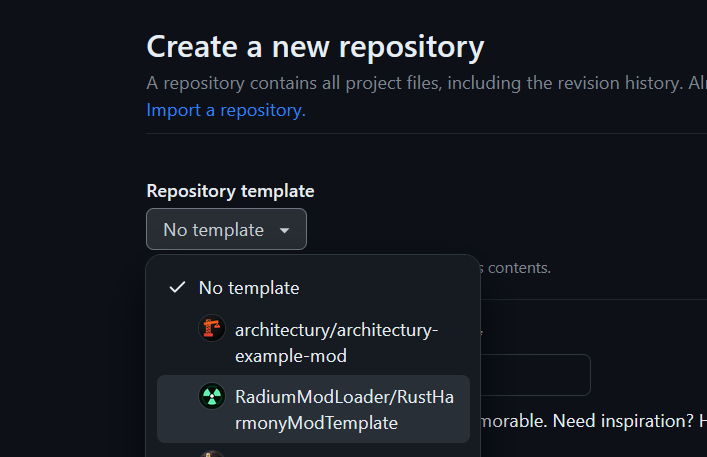Viewport: 707px width, 457px height.
Task: Click the Create a new repository heading
Action: click(315, 46)
